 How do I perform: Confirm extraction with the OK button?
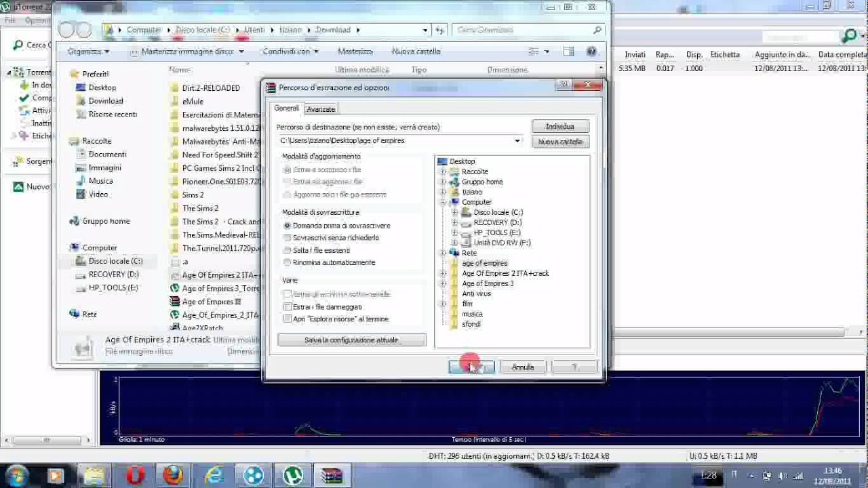point(471,367)
